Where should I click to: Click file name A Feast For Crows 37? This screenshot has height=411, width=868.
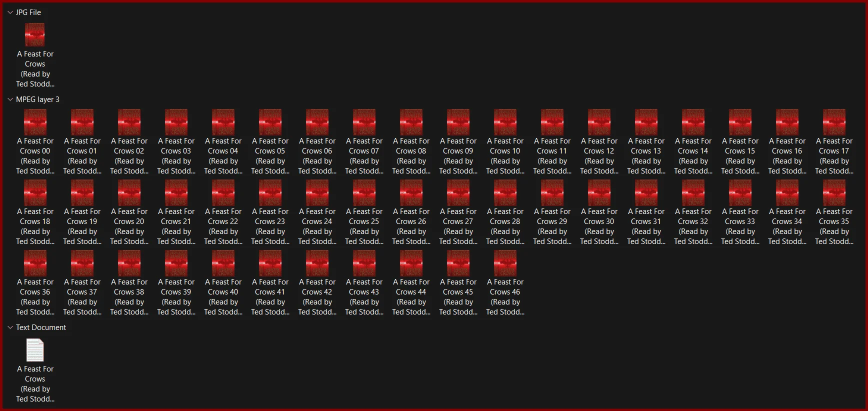coord(82,297)
